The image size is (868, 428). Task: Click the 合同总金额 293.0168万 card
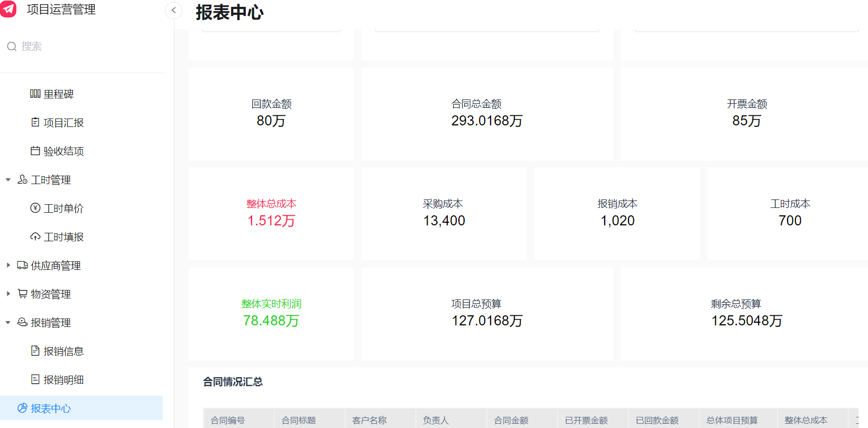point(487,113)
